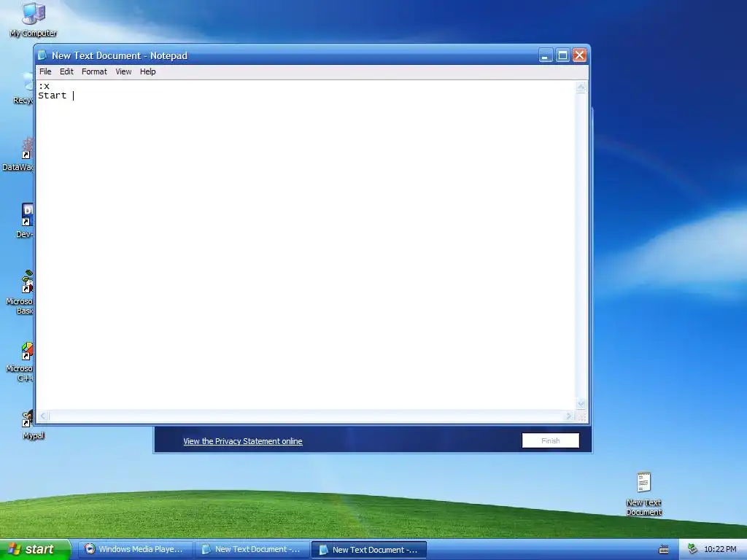Image resolution: width=747 pixels, height=560 pixels.
Task: Click the text "Start" in Notepad
Action: 53,96
